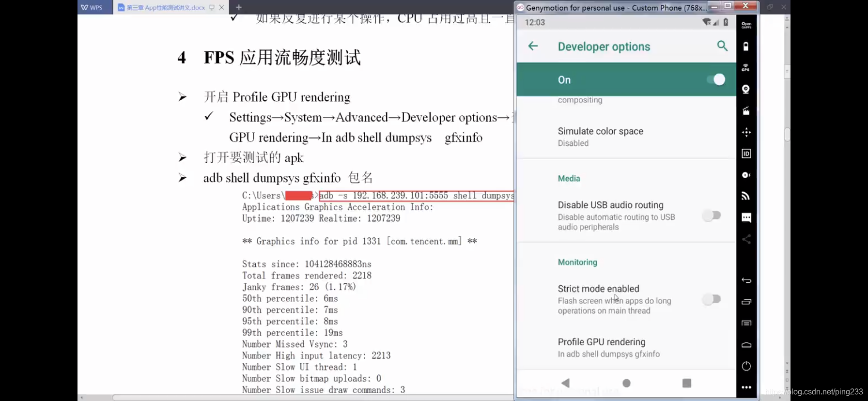This screenshot has width=868, height=401.
Task: Click the 'adb shell dumpsys gfxinfo 包名' line
Action: pyautogui.click(x=288, y=178)
